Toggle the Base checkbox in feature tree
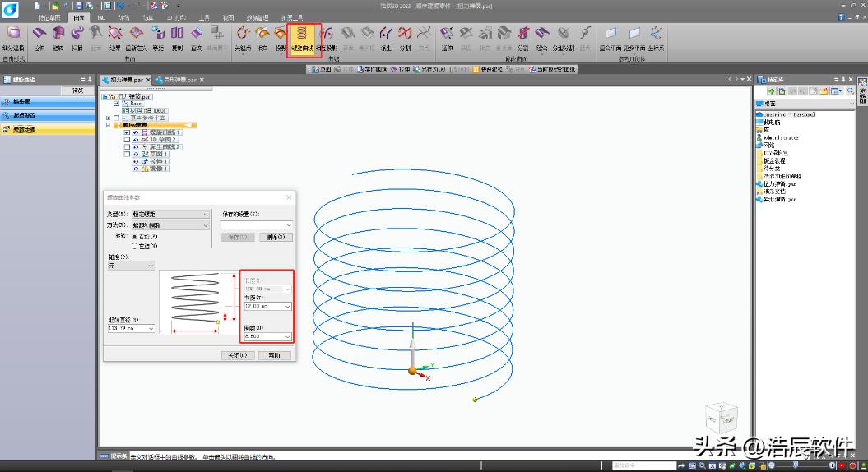Viewport: 868px width, 472px height. point(116,104)
